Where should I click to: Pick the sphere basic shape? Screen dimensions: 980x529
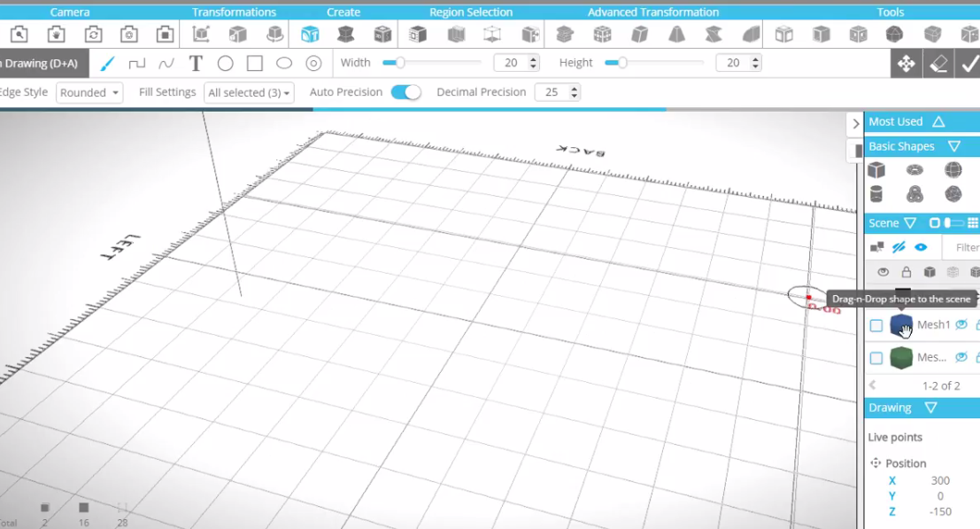[953, 170]
